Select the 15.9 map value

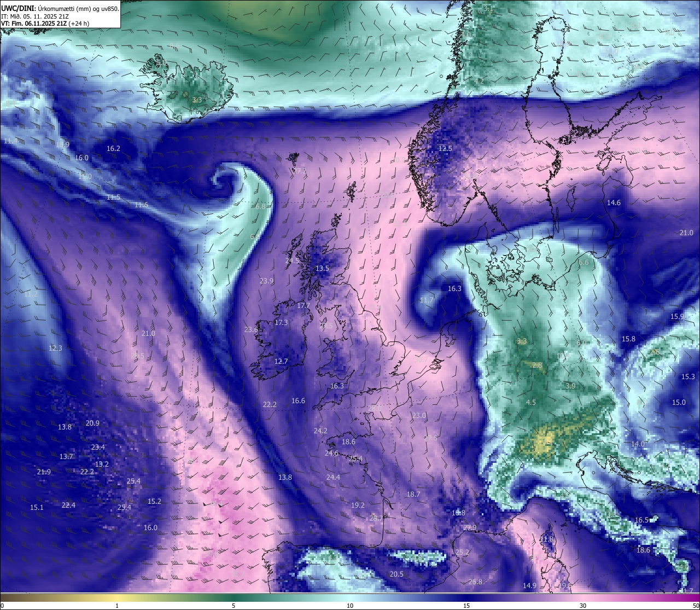(x=677, y=317)
